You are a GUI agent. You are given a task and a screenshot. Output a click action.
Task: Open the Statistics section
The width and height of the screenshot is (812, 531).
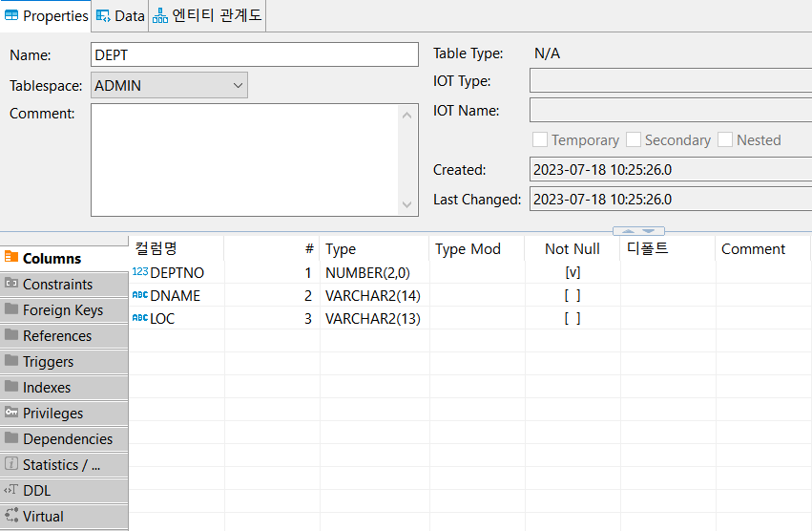[64, 464]
